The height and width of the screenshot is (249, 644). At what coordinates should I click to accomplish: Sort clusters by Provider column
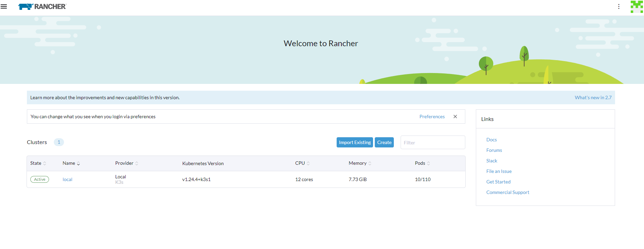(x=127, y=163)
